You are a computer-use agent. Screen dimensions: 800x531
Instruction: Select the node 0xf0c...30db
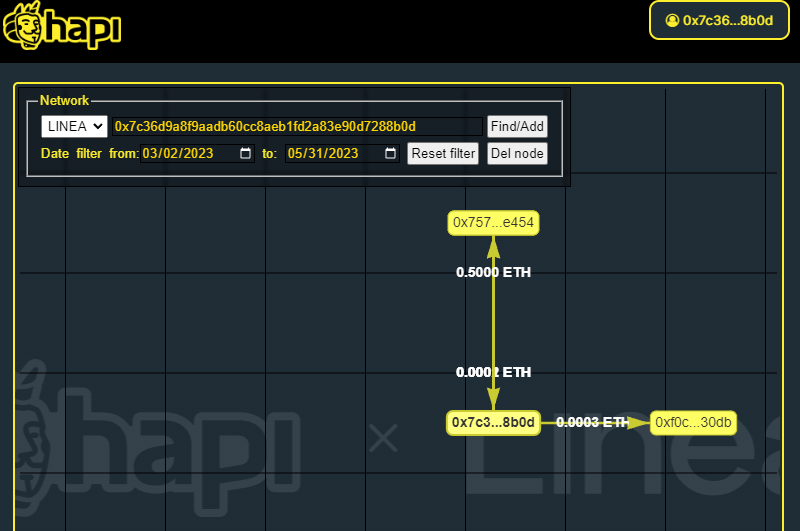click(x=693, y=423)
